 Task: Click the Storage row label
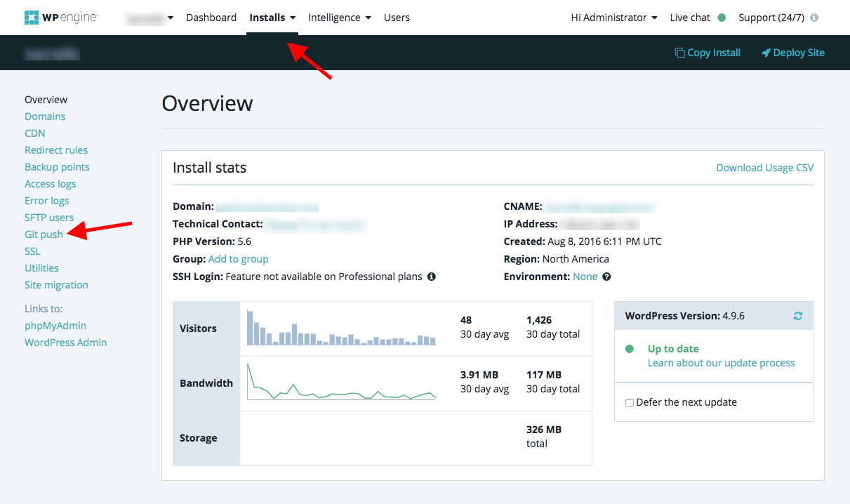coord(199,438)
